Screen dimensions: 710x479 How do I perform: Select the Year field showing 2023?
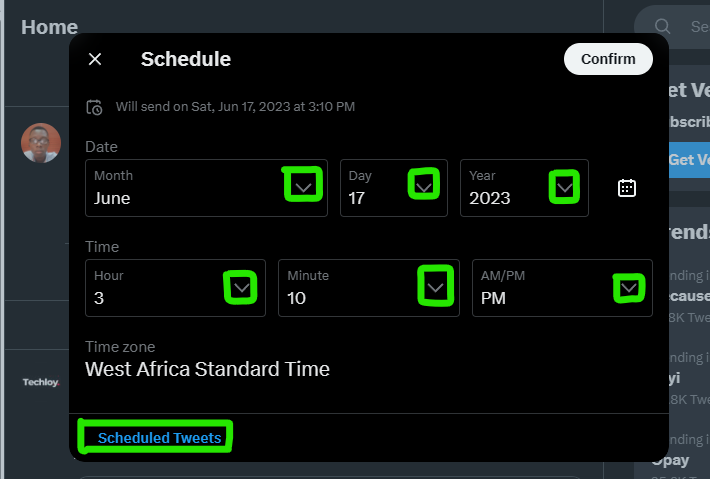tap(524, 188)
